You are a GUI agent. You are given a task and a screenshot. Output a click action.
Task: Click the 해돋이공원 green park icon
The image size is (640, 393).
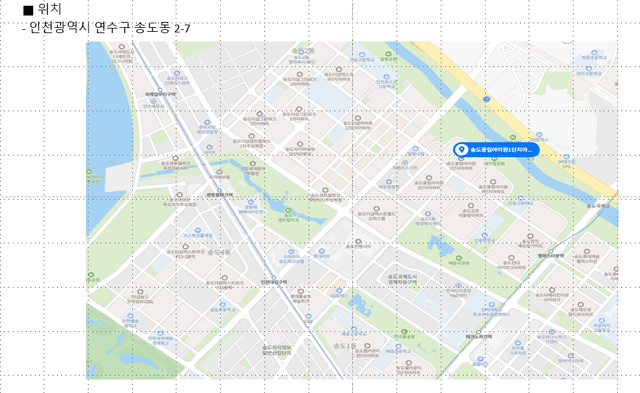coord(458,258)
